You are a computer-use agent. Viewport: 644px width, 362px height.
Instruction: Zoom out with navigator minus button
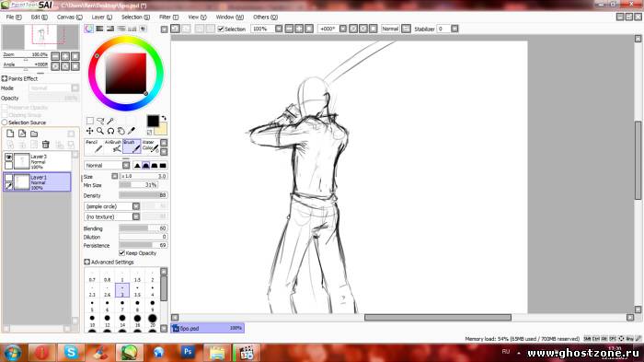[x=55, y=56]
